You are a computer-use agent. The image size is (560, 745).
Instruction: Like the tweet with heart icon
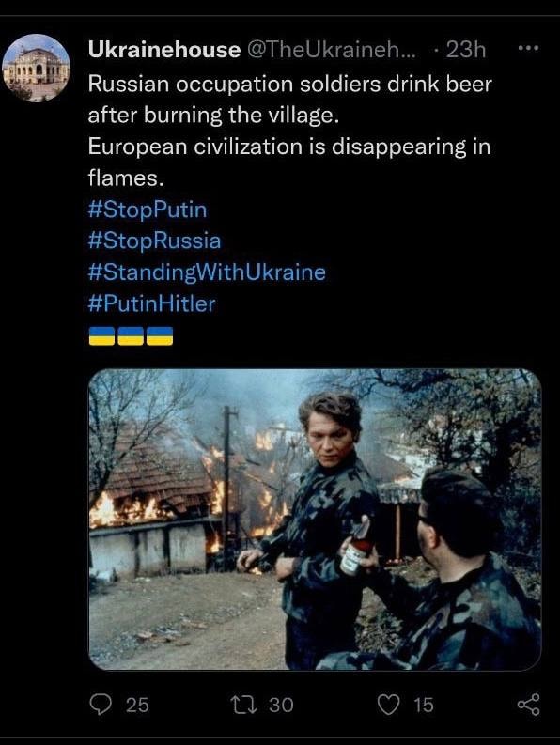coord(388,705)
